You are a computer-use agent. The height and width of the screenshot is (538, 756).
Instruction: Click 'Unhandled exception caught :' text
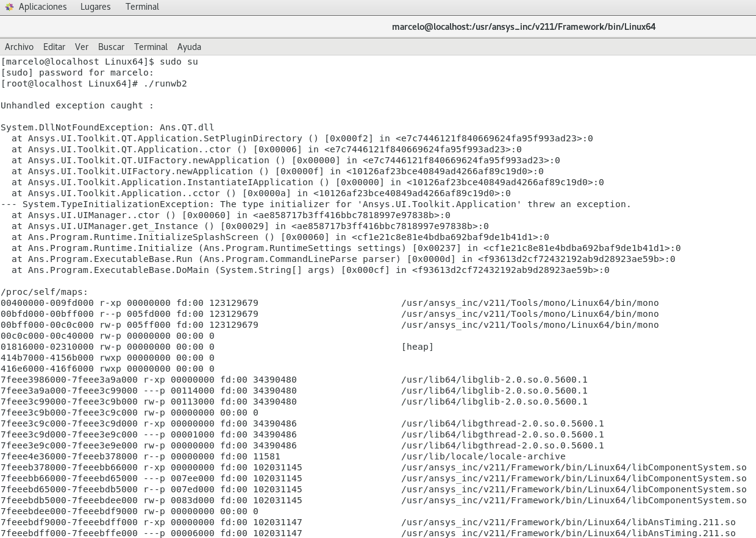click(77, 105)
